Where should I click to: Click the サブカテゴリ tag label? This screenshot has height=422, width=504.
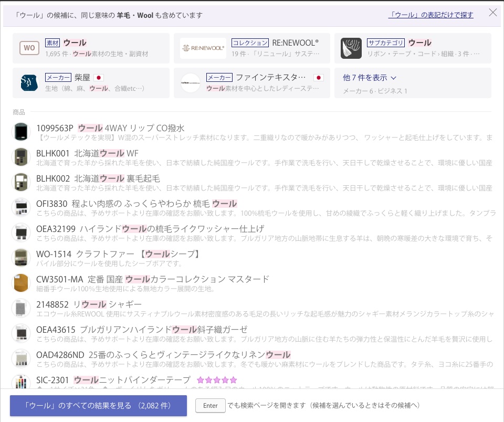click(x=386, y=43)
